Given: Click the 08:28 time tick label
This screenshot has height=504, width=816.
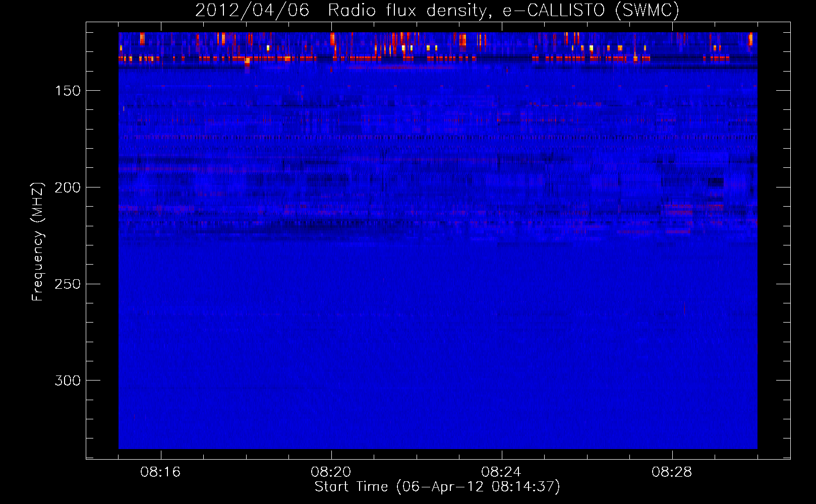Looking at the screenshot, I should (x=672, y=472).
